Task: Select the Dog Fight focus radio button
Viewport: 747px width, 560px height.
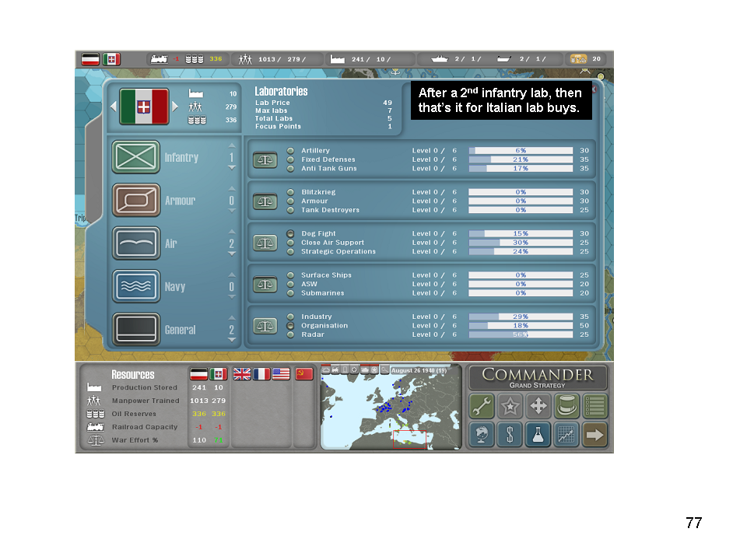Action: (x=291, y=233)
